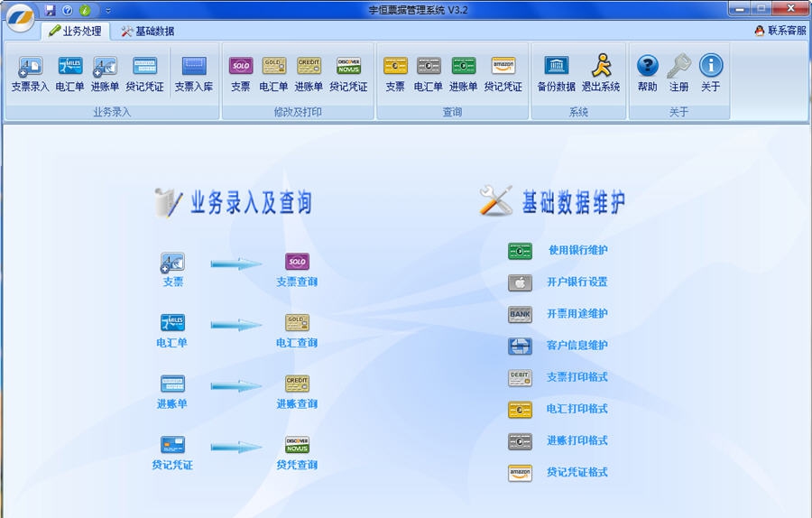Switch to the 业务处理 tab

click(x=75, y=31)
